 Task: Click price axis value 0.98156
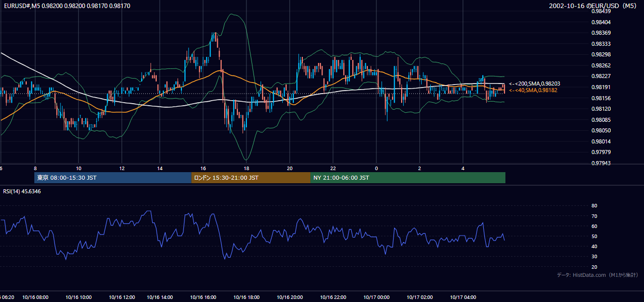tap(601, 98)
